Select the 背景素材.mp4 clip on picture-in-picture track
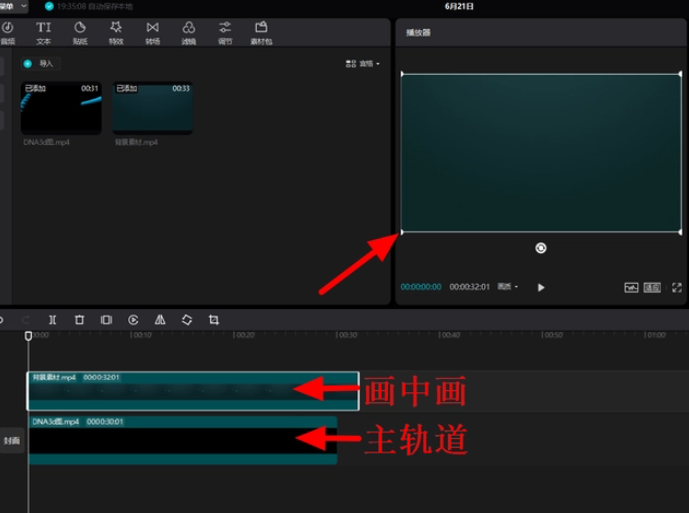The height and width of the screenshot is (513, 689). coord(193,391)
